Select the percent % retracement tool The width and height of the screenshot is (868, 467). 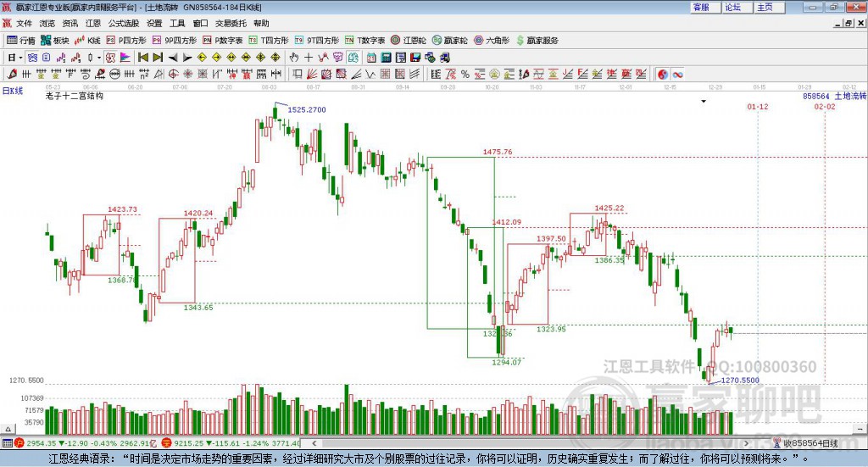465,74
